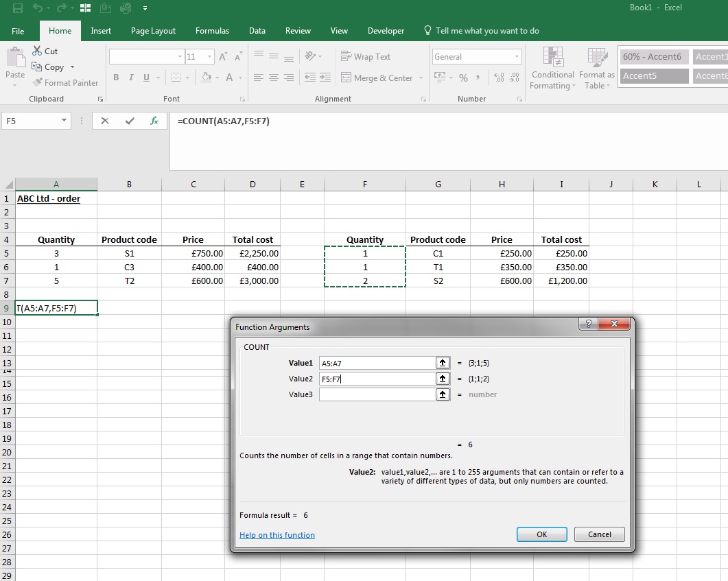Click the Borders icon
Viewport: 728px width, 581px height.
[x=176, y=78]
